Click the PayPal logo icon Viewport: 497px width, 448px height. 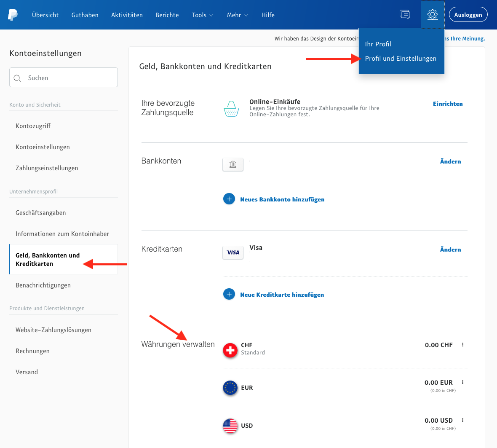pos(13,14)
